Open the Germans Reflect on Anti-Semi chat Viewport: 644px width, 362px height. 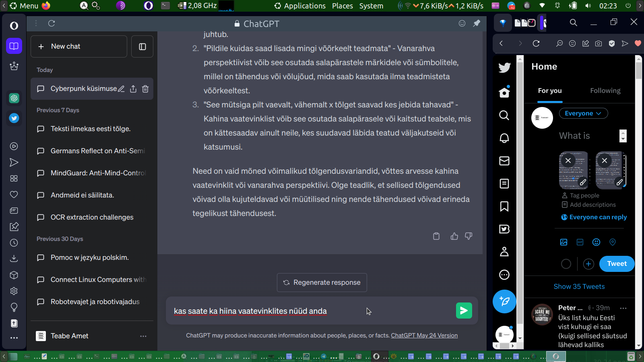pyautogui.click(x=92, y=151)
